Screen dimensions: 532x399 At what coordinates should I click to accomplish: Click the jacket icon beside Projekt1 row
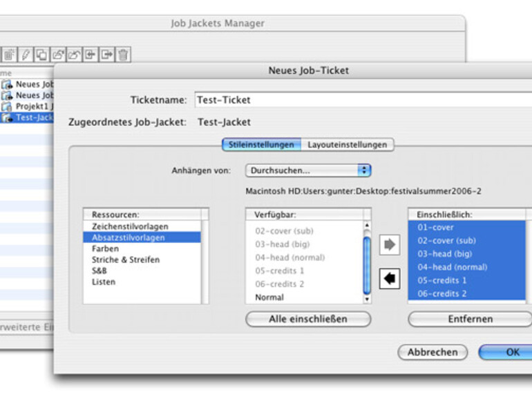pyautogui.click(x=6, y=106)
